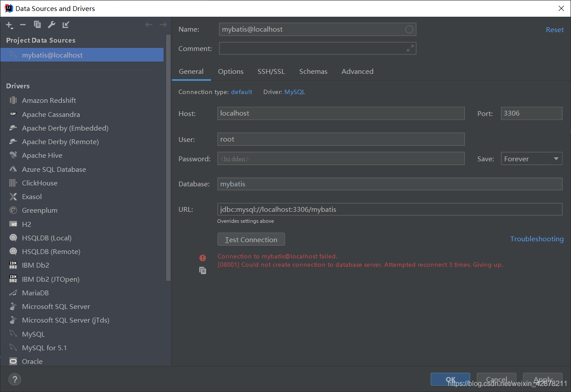Remove the selected data source using the minus icon
Image resolution: width=571 pixels, height=392 pixels.
tap(23, 25)
